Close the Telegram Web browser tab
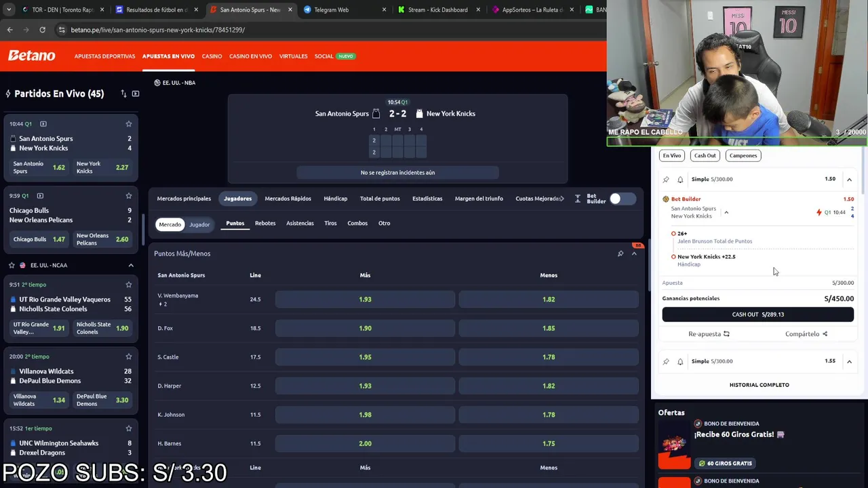Image resolution: width=868 pixels, height=488 pixels. (x=384, y=9)
